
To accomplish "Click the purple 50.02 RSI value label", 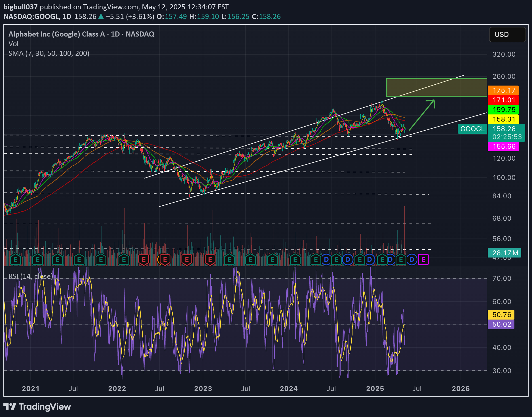I will coord(501,324).
